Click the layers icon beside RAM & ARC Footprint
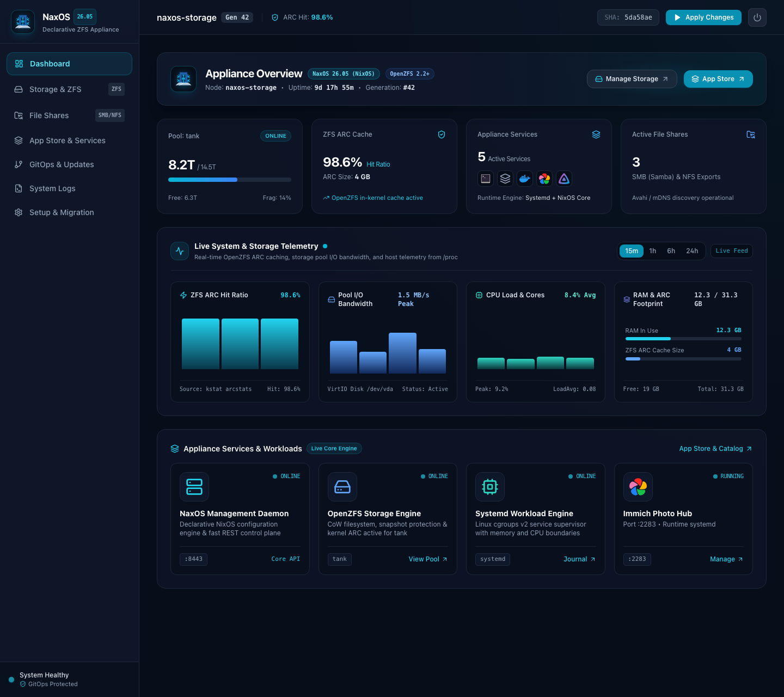 tap(627, 299)
